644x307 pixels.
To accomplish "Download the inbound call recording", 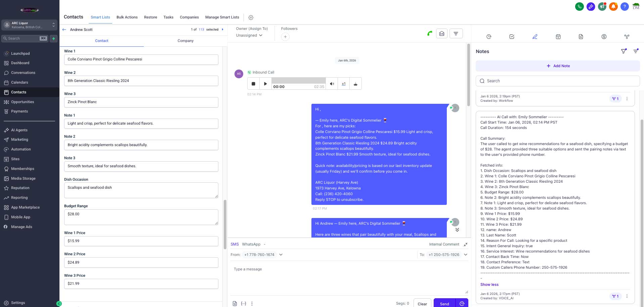I will [x=355, y=83].
